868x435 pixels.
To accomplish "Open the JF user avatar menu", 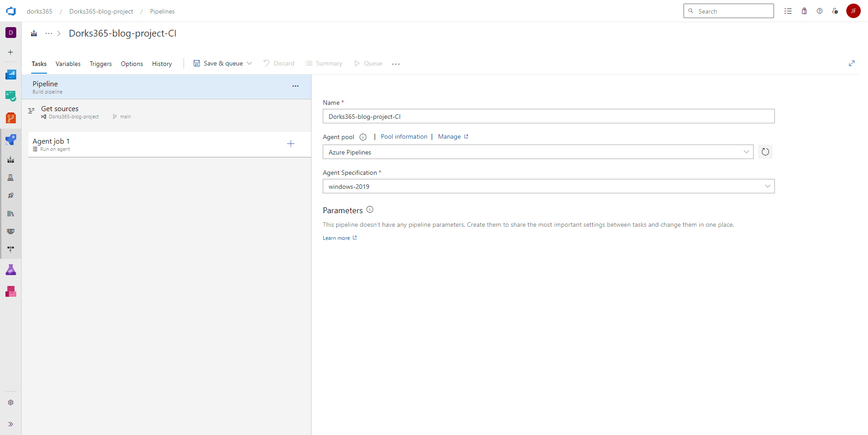I will [x=854, y=11].
